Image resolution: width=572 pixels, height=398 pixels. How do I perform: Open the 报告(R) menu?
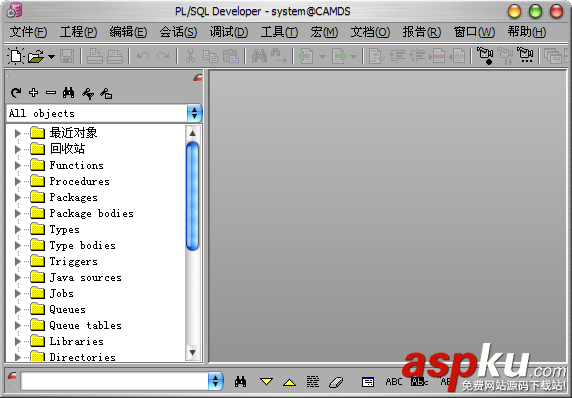pos(422,32)
